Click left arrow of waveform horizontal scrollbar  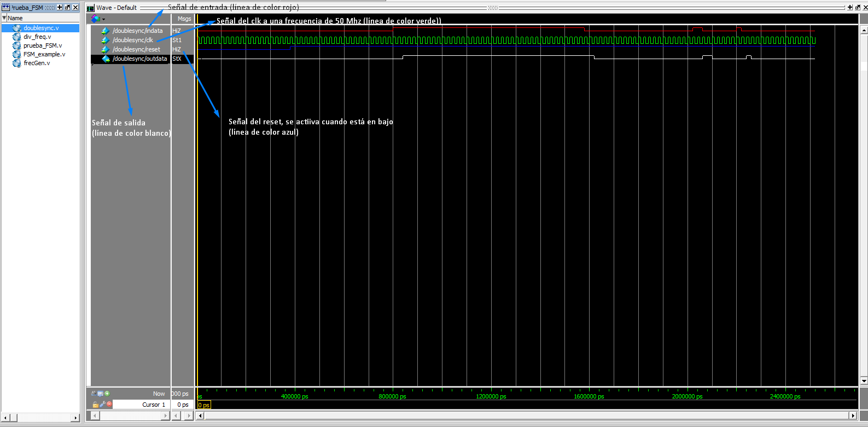(x=200, y=416)
